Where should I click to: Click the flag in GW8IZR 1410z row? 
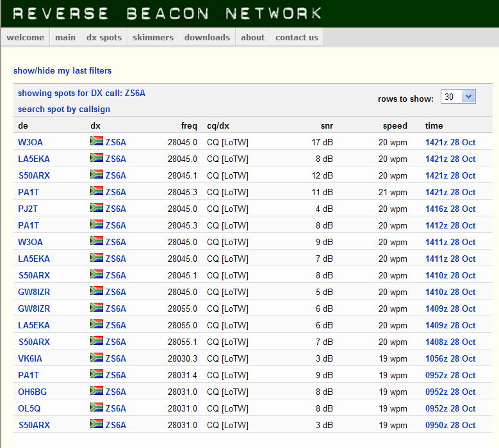point(97,291)
